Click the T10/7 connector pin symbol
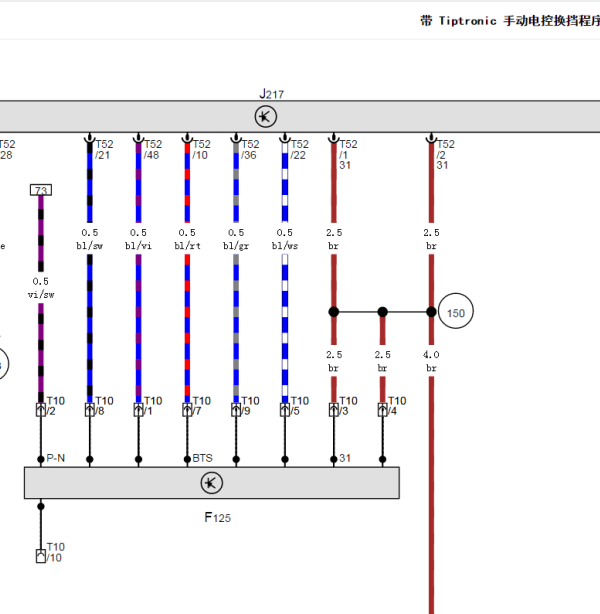Screen dimensions: 600x614 click(187, 410)
